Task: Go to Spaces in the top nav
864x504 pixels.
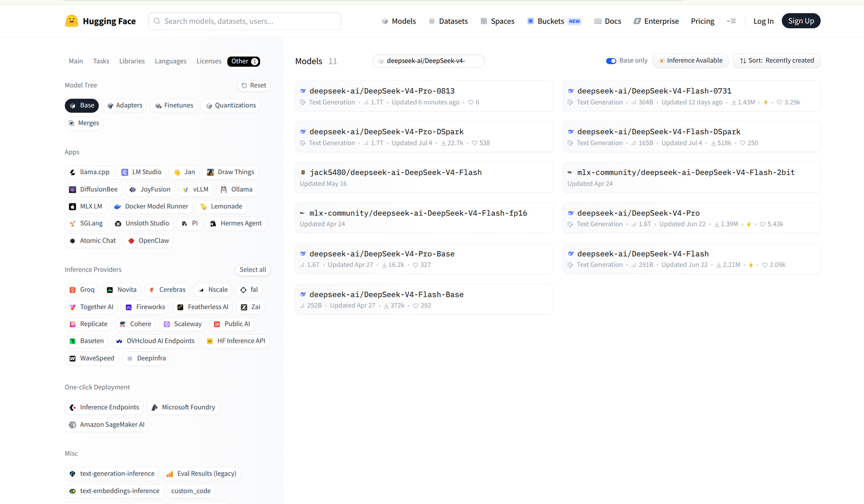Action: tap(497, 21)
